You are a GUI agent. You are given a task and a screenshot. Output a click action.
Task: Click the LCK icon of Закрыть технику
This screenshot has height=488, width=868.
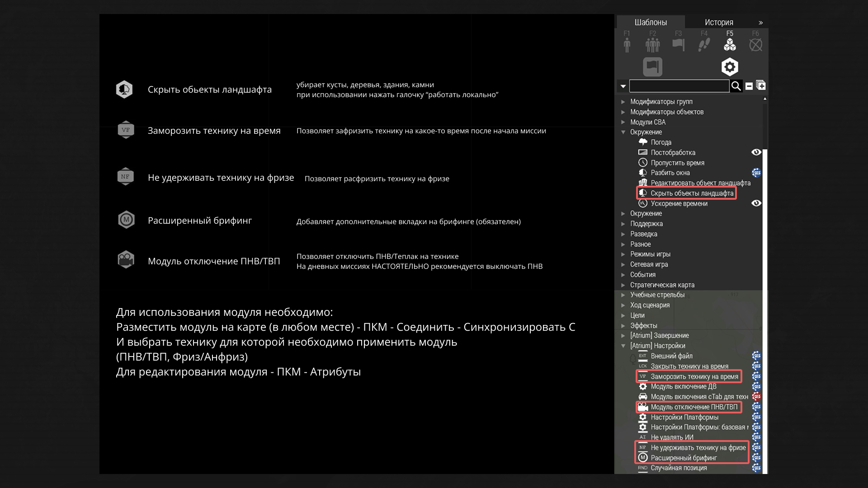642,366
